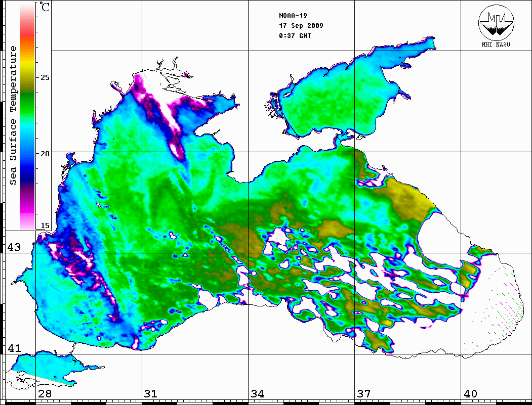Click the '0:37 GMT' time text
Screen dimensions: 532x405
(x=295, y=35)
